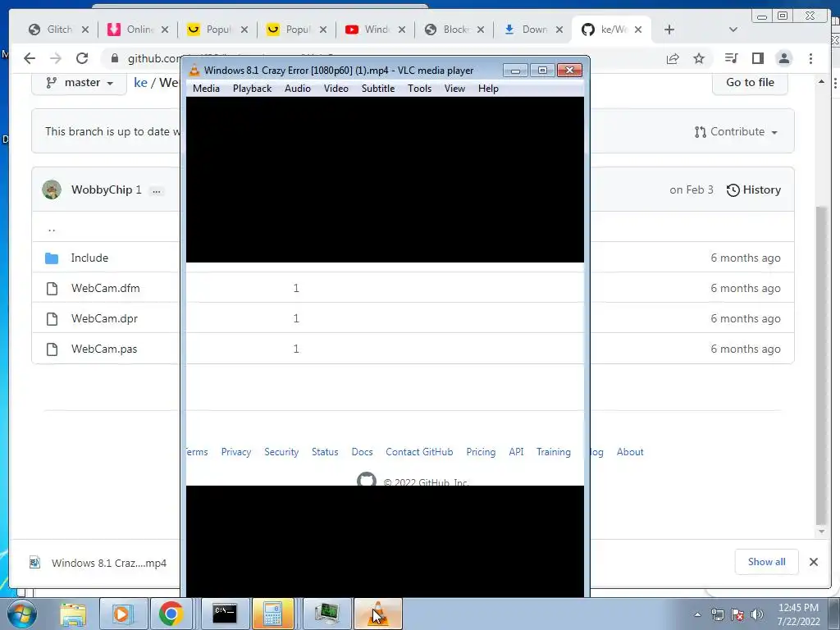Go forward in Chrome

(55, 58)
